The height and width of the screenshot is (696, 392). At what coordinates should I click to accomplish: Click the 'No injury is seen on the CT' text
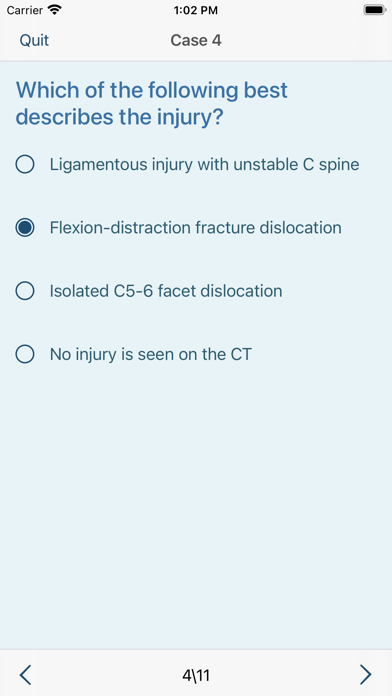click(x=150, y=354)
